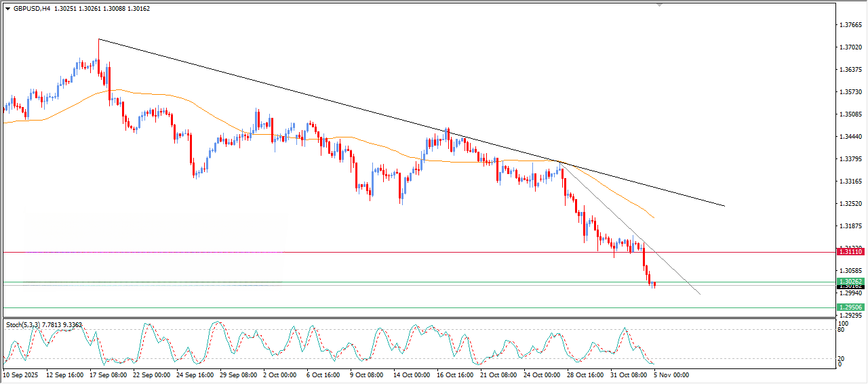
Task: Click the 80 level on the Stochastic scale
Action: [841, 330]
